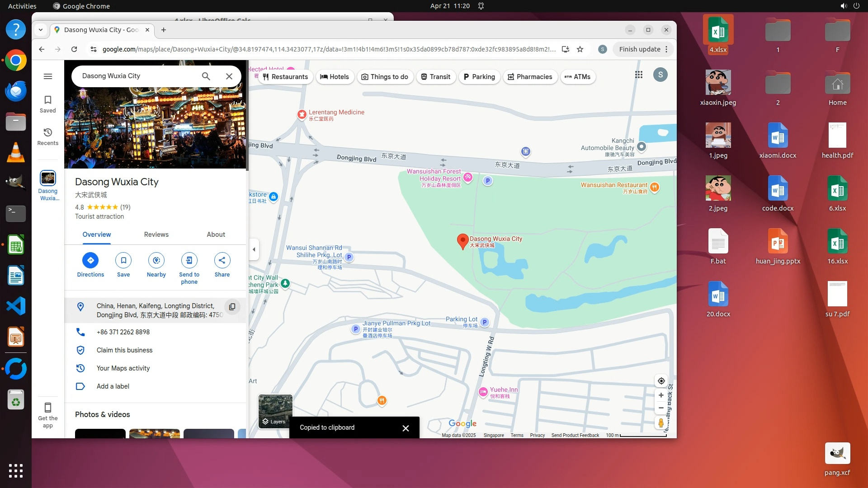Collapse the side panel arrow
The image size is (868, 488).
(x=254, y=249)
